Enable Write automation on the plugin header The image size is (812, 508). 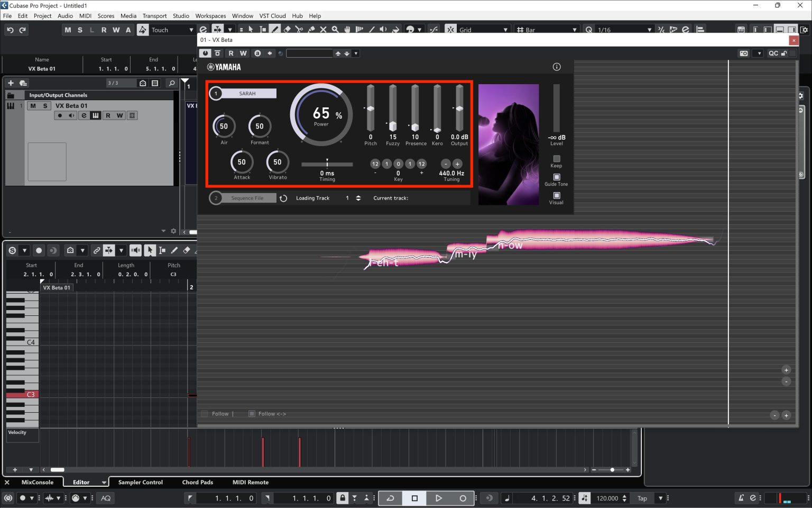243,53
